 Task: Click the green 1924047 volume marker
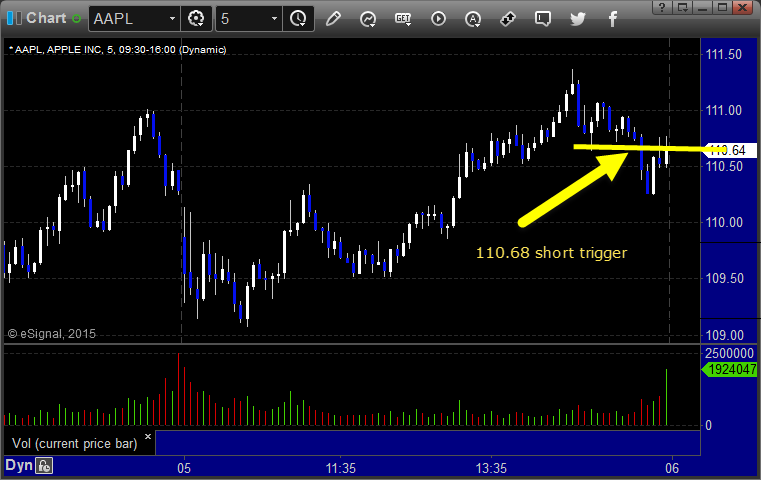[x=729, y=370]
